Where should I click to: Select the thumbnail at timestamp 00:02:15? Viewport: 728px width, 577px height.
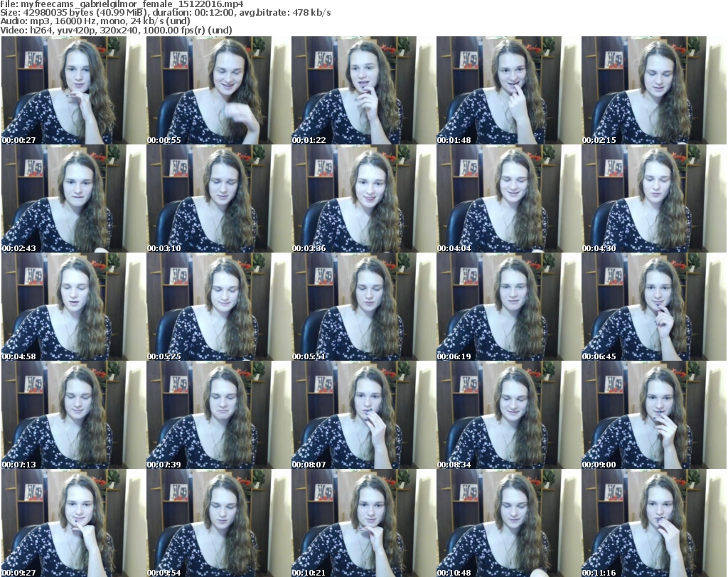pos(654,90)
